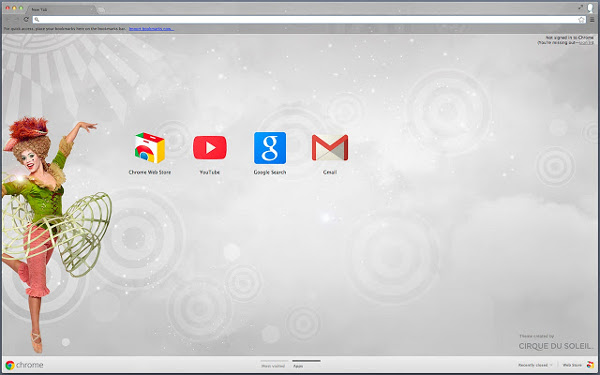
Task: Focus the address bar input field
Action: tap(306, 20)
